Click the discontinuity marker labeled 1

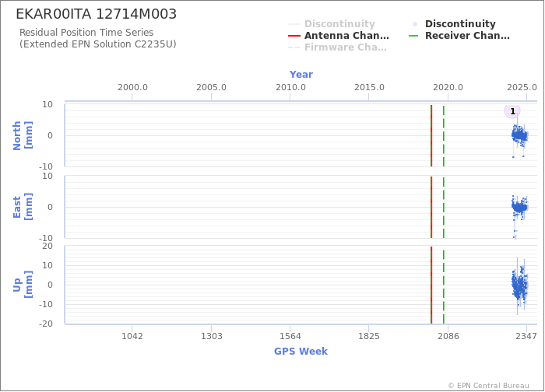[512, 111]
